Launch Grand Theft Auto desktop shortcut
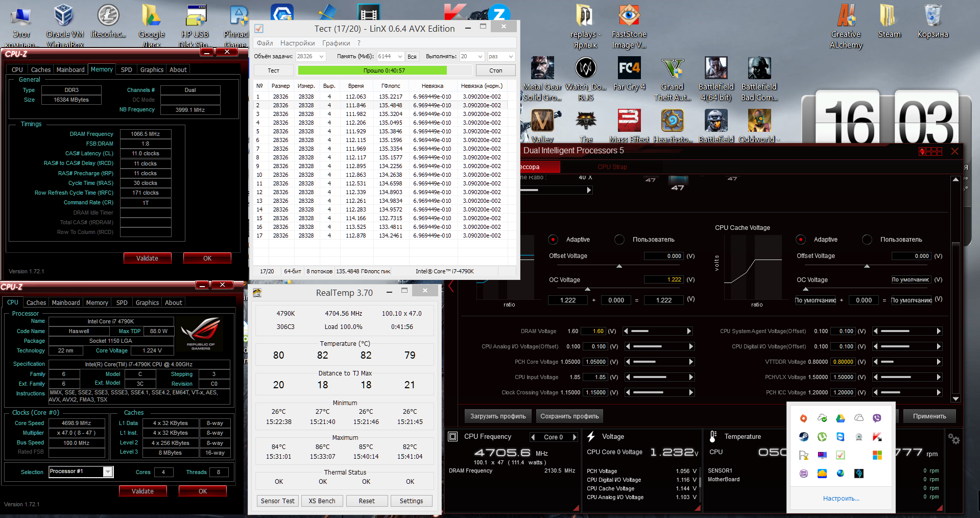This screenshot has width=980, height=518. coord(673,79)
